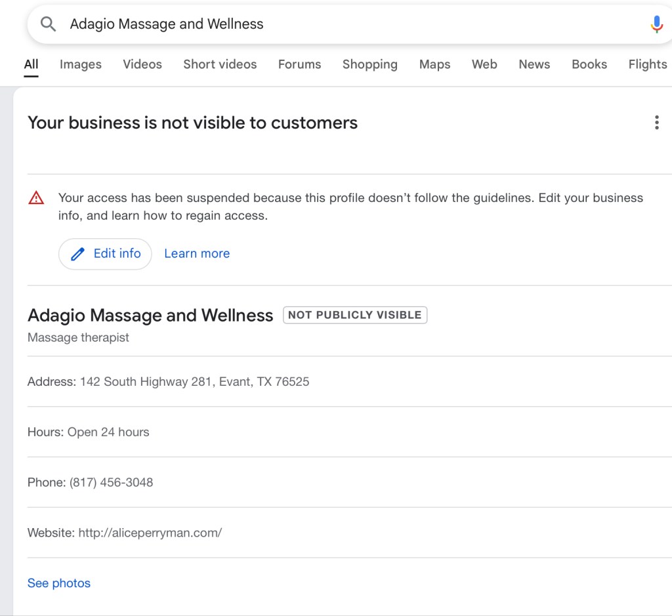Screen dimensions: 672x616
Task: Click the red warning triangle icon
Action: click(37, 197)
